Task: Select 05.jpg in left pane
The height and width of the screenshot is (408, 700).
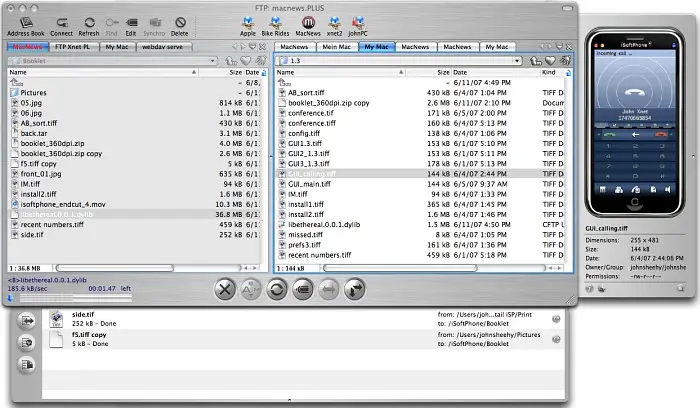Action: click(x=134, y=103)
